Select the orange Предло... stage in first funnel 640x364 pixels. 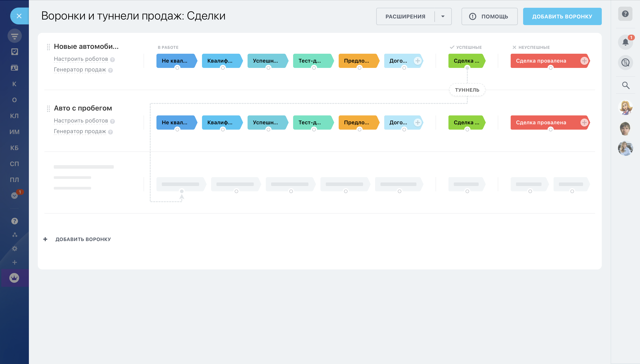[357, 61]
